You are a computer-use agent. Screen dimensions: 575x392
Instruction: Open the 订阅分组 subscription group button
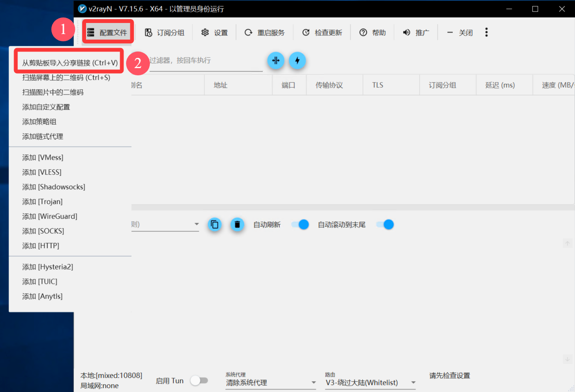coord(165,32)
